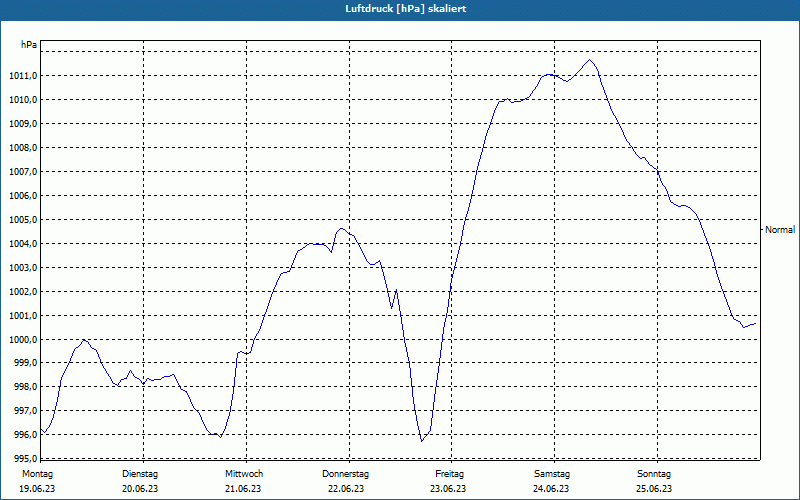Screen dimensions: 800x500
Task: Click the date 20.06.23
Action: pyautogui.click(x=140, y=489)
